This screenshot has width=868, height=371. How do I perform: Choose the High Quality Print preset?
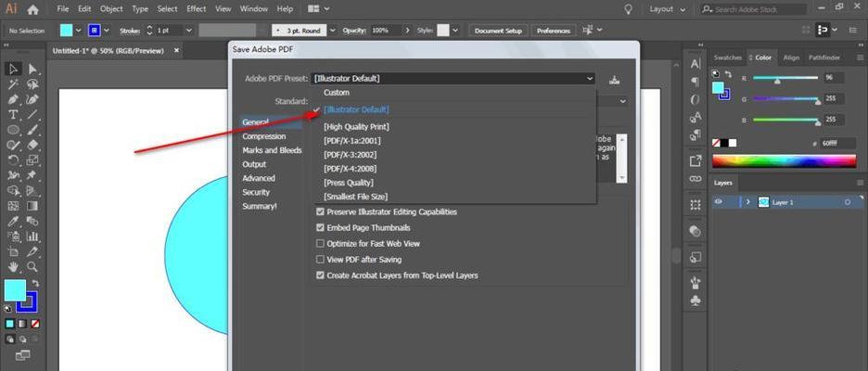click(356, 127)
